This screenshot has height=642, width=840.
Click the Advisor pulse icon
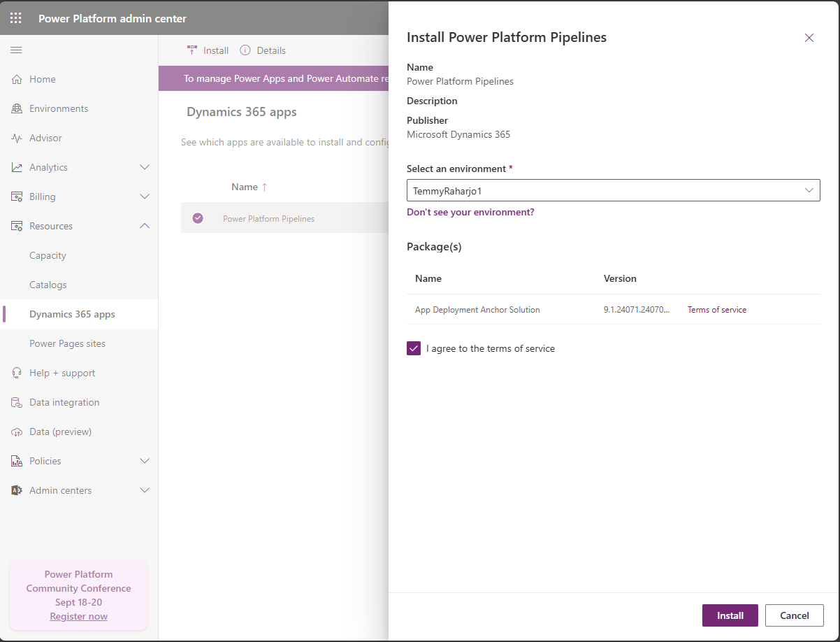(x=17, y=138)
